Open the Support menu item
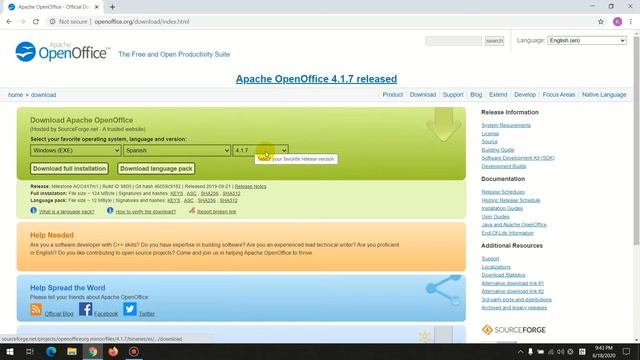The height and width of the screenshot is (360, 640). click(453, 95)
